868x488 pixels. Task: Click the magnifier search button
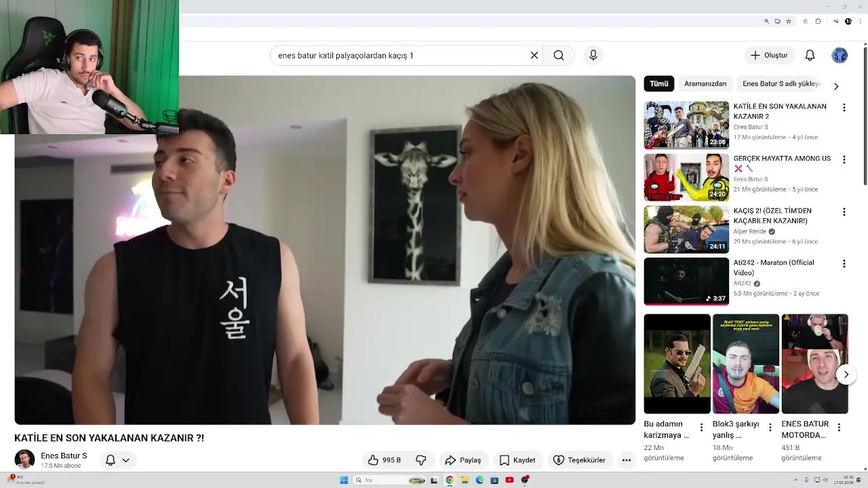pyautogui.click(x=558, y=56)
